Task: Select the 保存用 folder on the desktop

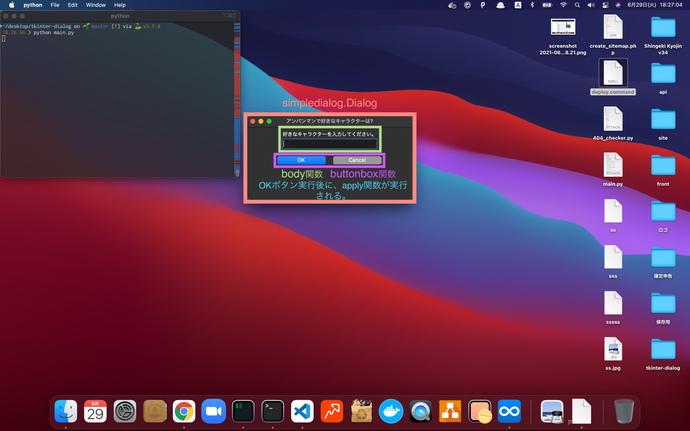Action: point(663,308)
